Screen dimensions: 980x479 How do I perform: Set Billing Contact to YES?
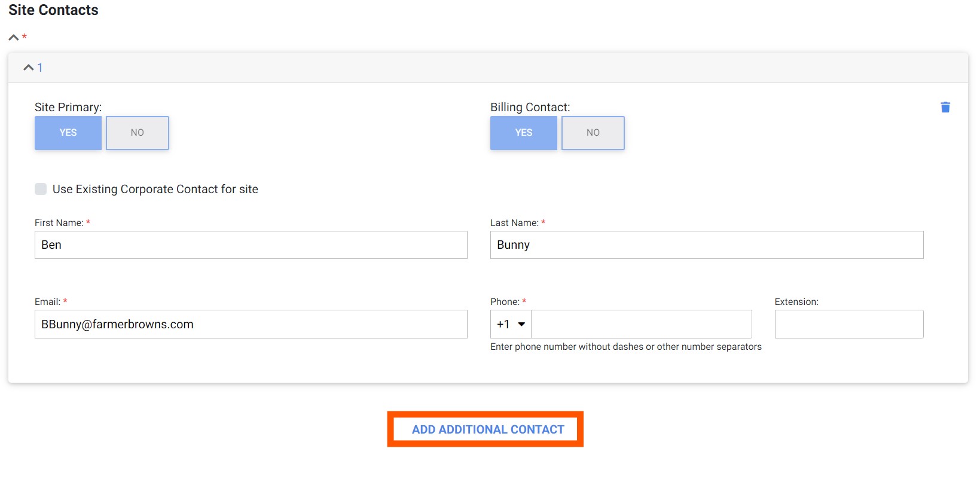(x=523, y=133)
